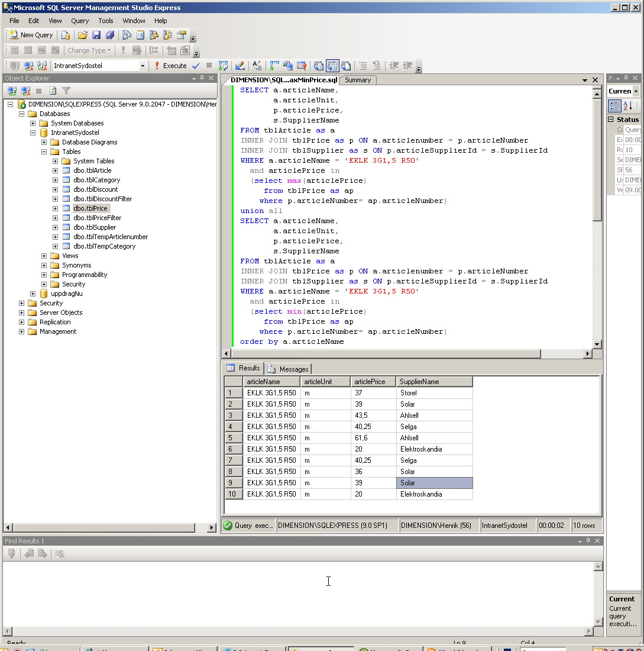Expand the dbo.tblSupplier table node

click(55, 227)
